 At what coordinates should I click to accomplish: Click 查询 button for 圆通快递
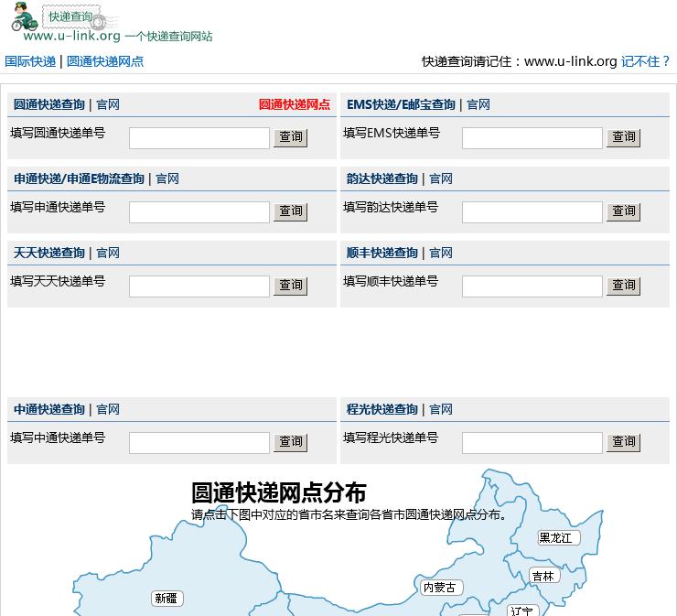[x=291, y=137]
